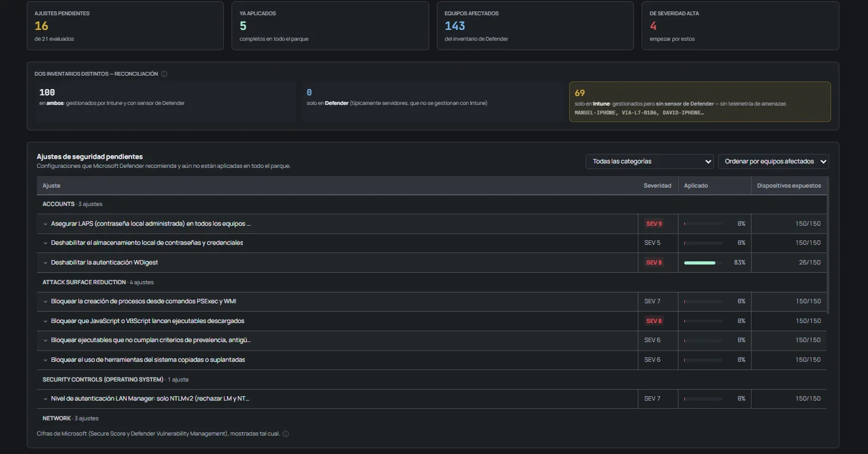Open the 69 solo en Intune box
The height and width of the screenshot is (454, 868).
pyautogui.click(x=699, y=102)
